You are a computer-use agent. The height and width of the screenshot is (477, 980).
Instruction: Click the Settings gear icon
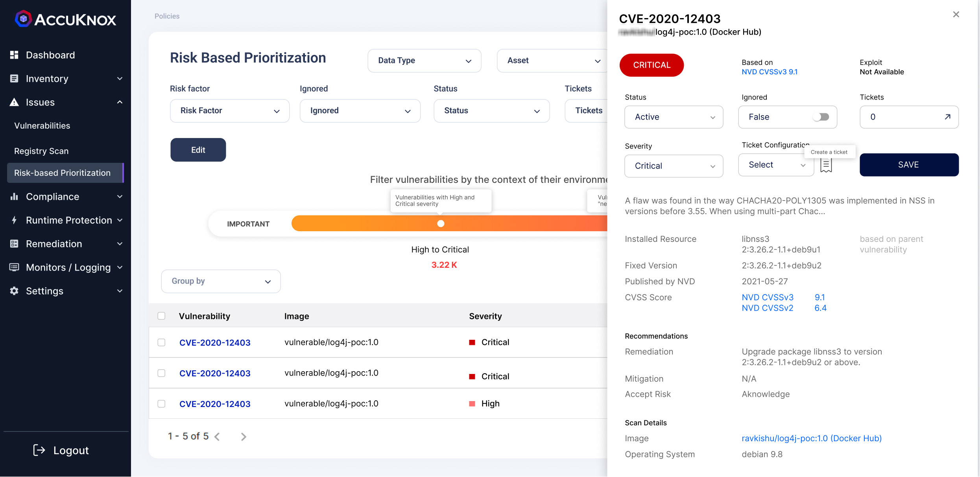coord(14,291)
